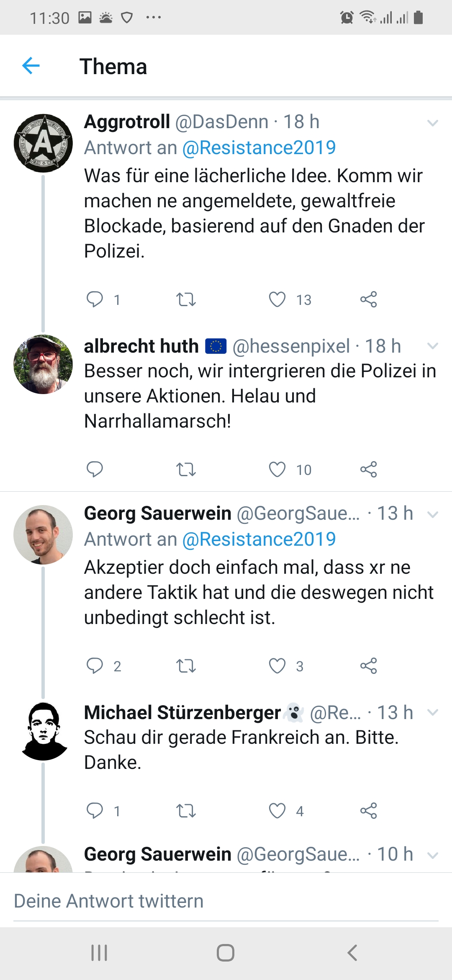The height and width of the screenshot is (980, 452).
Task: Like Georg Sauerwein's tweet about Taktik
Action: click(277, 665)
